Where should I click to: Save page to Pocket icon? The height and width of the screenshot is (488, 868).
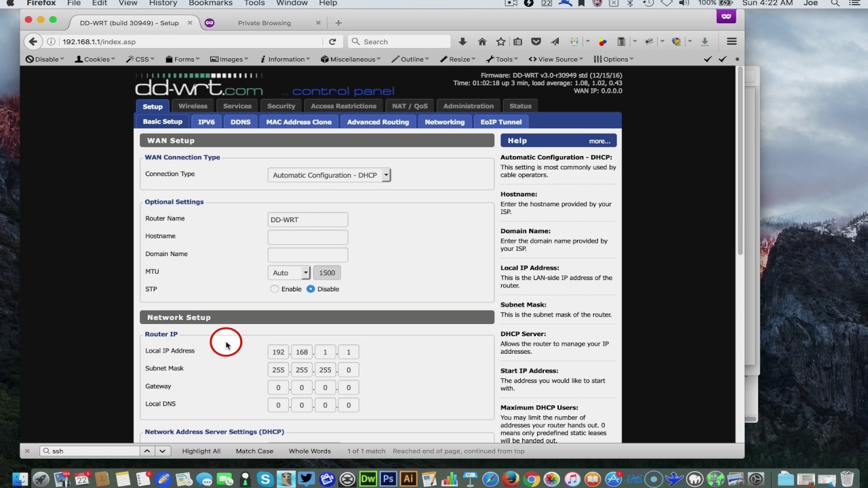[x=536, y=41]
